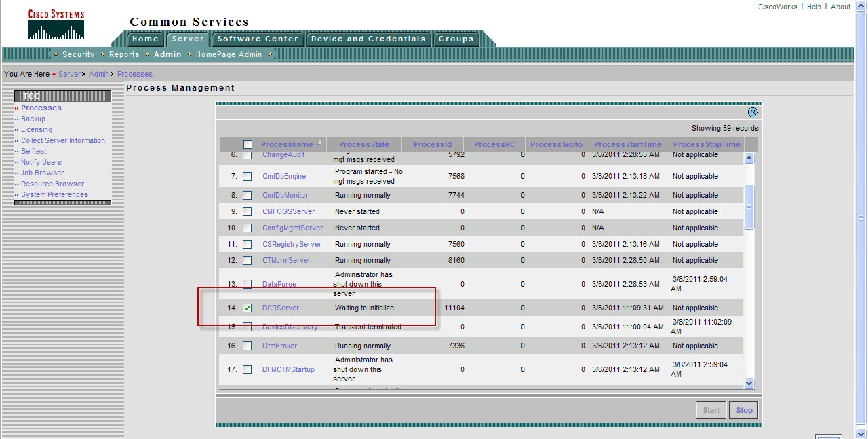
Task: Click the process table vertical scrollbar thumb
Action: click(749, 207)
